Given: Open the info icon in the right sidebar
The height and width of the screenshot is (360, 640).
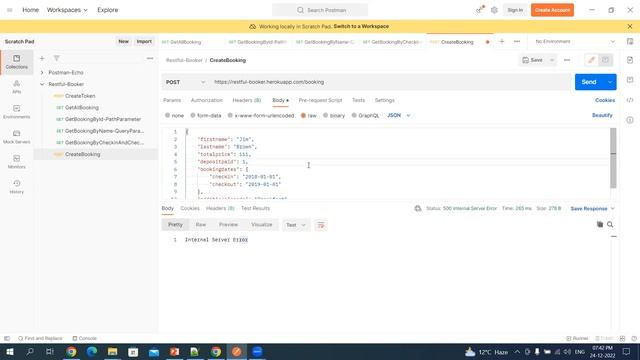Looking at the screenshot, I should click(x=630, y=120).
